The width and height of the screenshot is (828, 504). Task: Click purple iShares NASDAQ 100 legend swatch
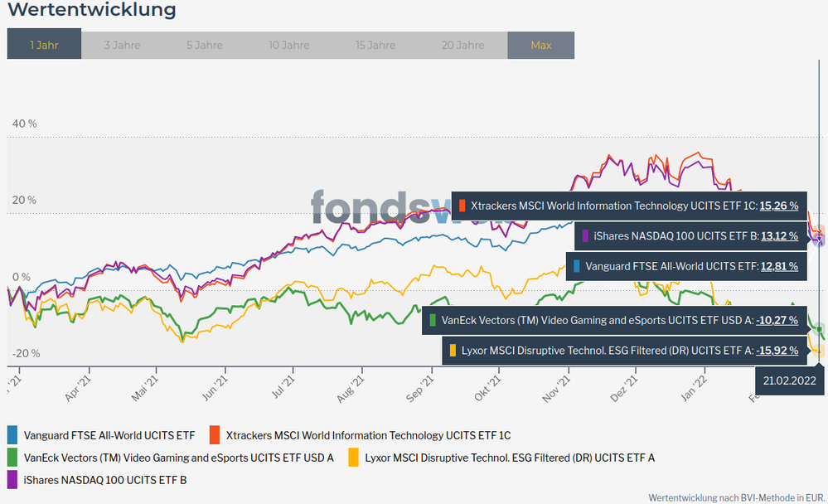click(x=12, y=479)
